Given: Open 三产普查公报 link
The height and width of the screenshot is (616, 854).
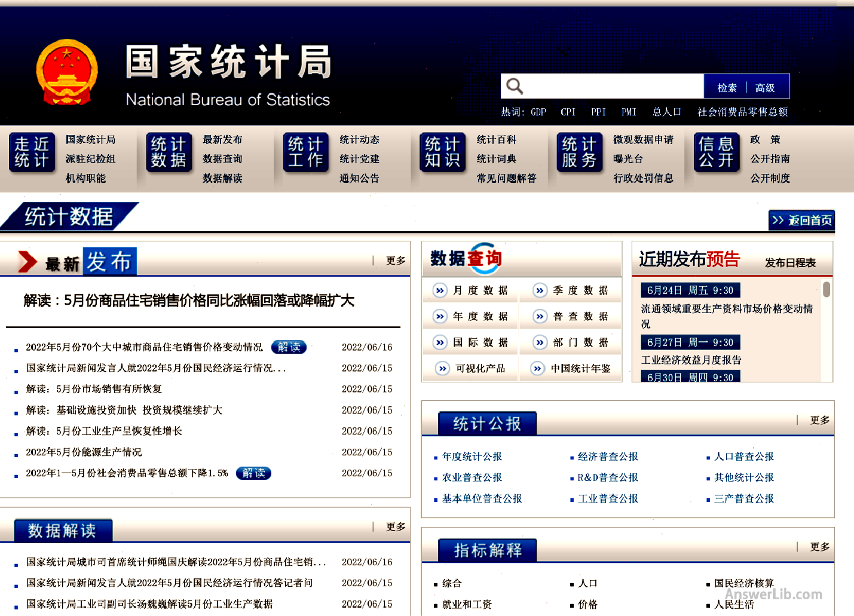Looking at the screenshot, I should (x=744, y=498).
